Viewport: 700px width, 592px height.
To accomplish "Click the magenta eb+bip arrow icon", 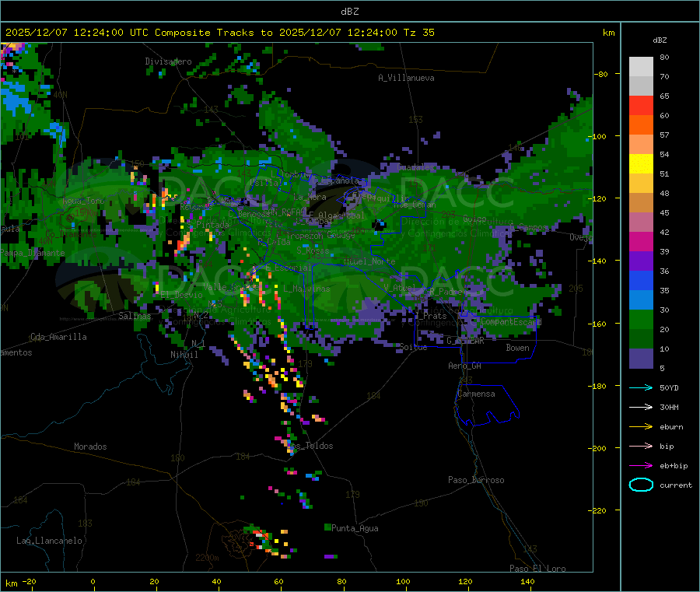I will (641, 466).
